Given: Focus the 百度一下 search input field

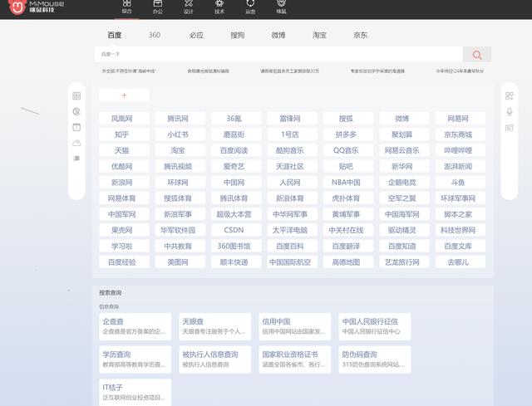Looking at the screenshot, I should tap(279, 54).
